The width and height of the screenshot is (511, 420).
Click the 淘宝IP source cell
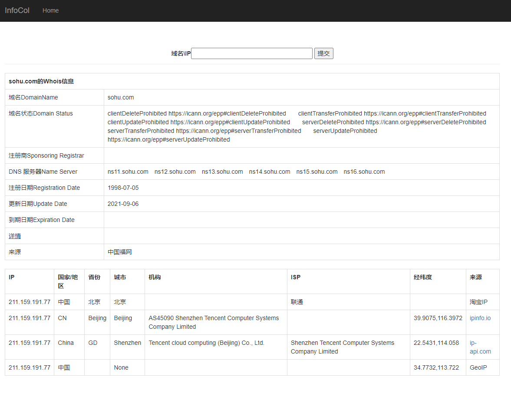click(478, 302)
